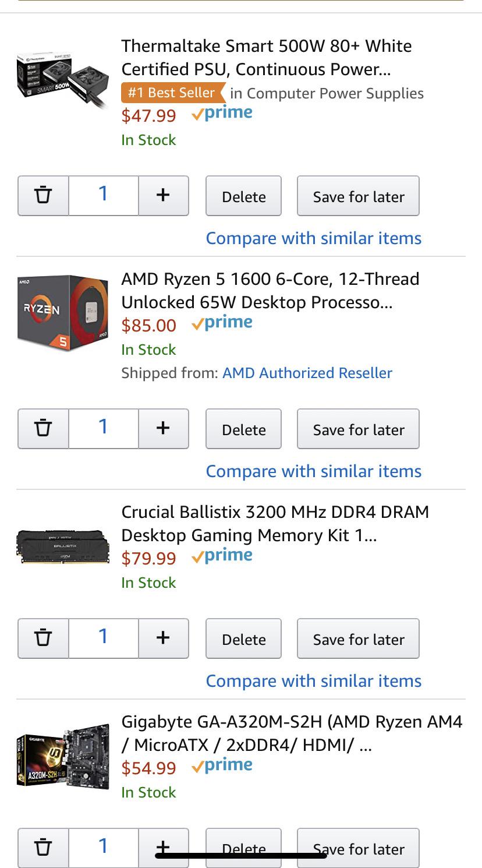Viewport: 482px width, 868px height.
Task: Increase quantity of AMD Ryzen 5 processor
Action: click(164, 428)
